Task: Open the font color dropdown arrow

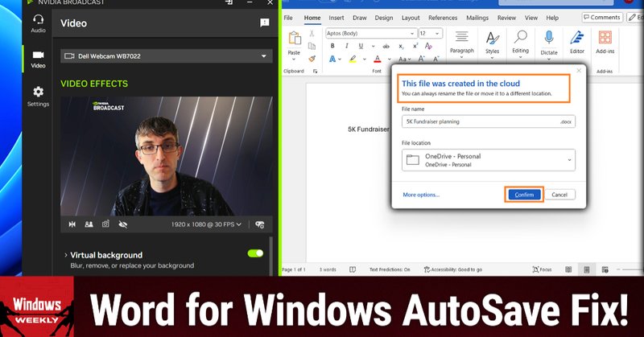Action: (390, 60)
